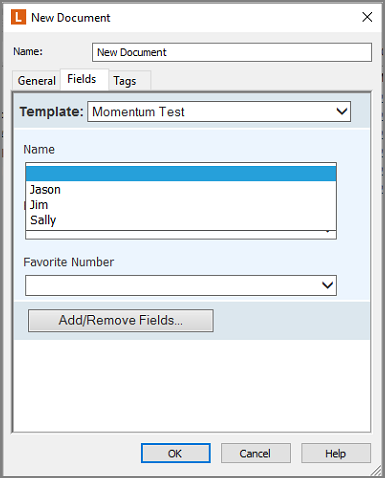The image size is (385, 478).
Task: Click the document Name text field
Action: [232, 52]
